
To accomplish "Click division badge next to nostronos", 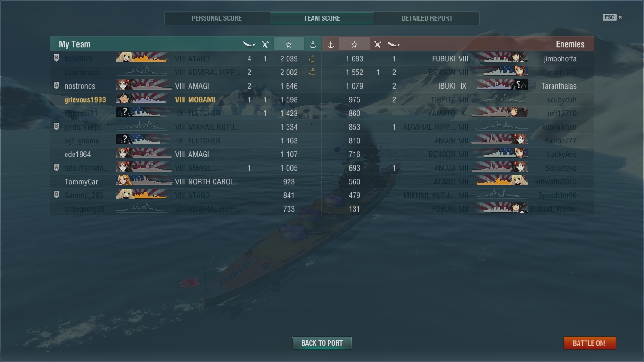I will click(56, 86).
